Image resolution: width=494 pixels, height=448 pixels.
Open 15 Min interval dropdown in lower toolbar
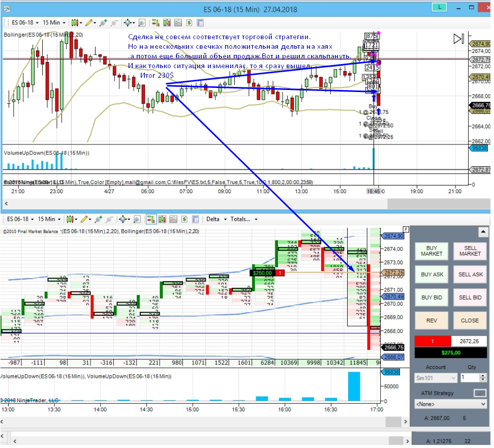(x=49, y=219)
